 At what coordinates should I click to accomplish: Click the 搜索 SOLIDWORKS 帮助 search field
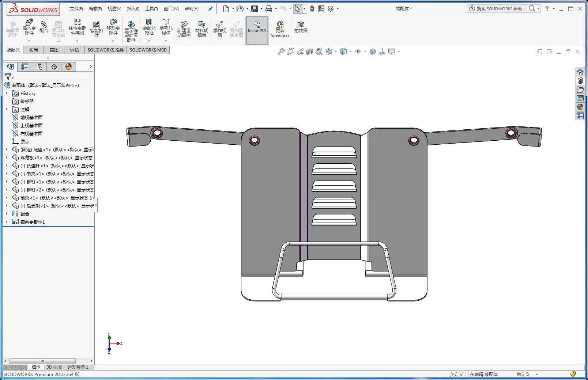(499, 9)
